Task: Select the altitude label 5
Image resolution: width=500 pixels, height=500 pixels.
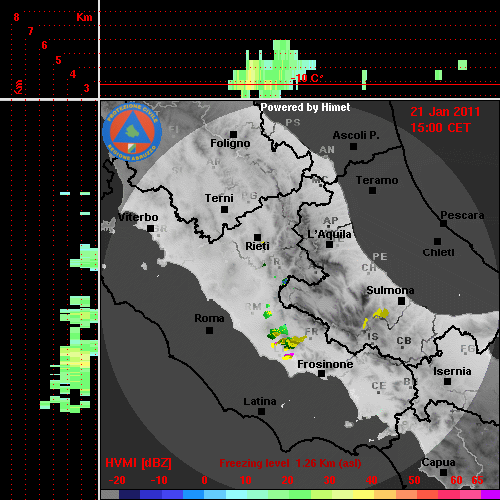Action: click(58, 60)
